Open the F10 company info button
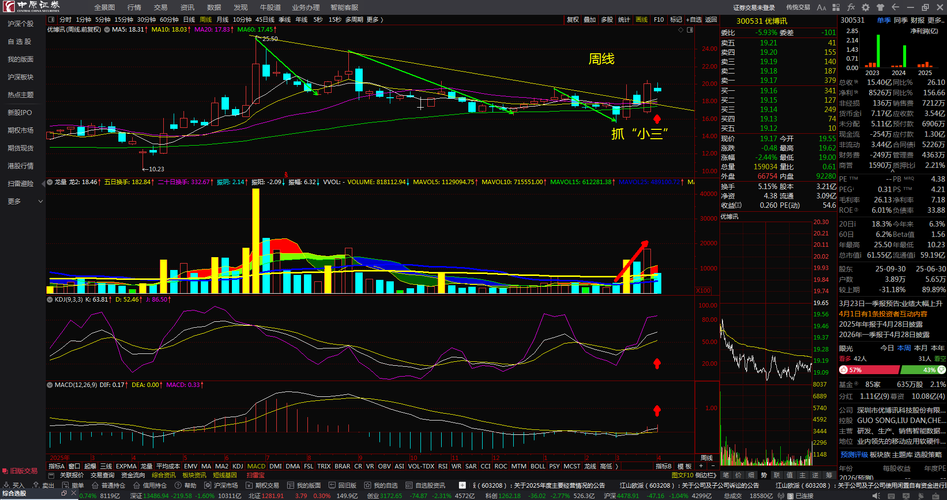This screenshot has width=947, height=500. 659,19
